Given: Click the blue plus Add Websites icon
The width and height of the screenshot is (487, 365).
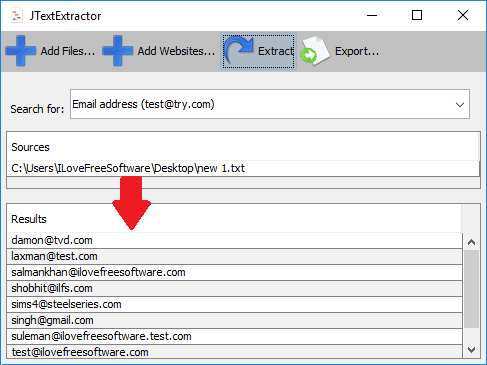Looking at the screenshot, I should tap(118, 51).
